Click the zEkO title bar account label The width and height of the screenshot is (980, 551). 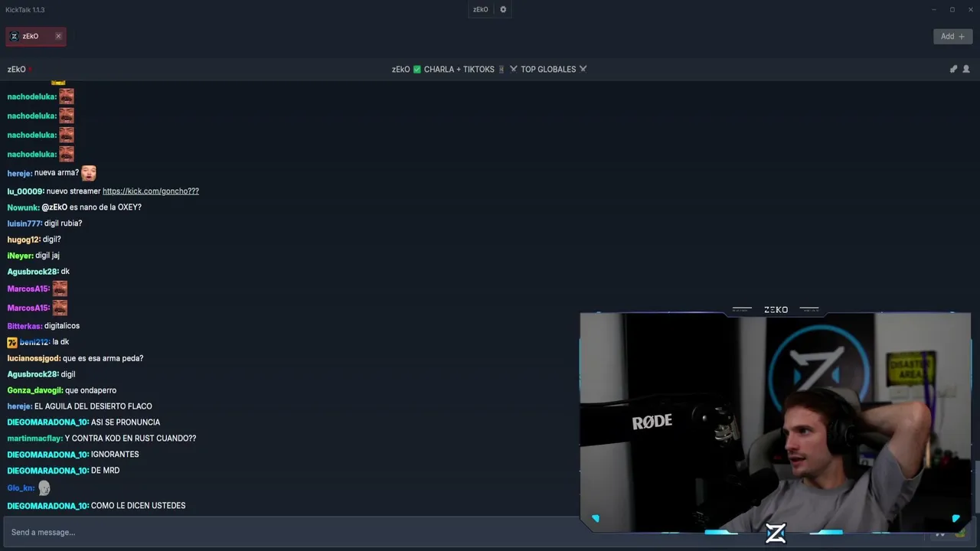pyautogui.click(x=480, y=10)
